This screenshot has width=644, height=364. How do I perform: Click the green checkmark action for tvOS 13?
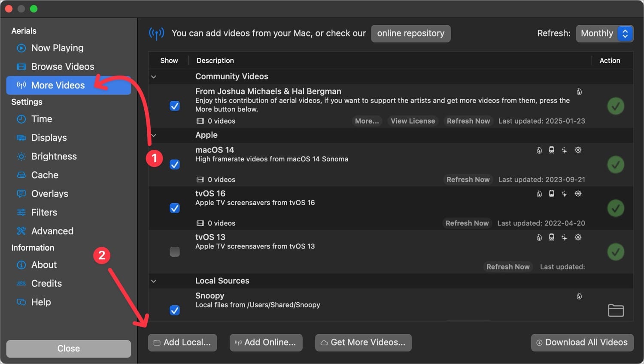pyautogui.click(x=616, y=252)
